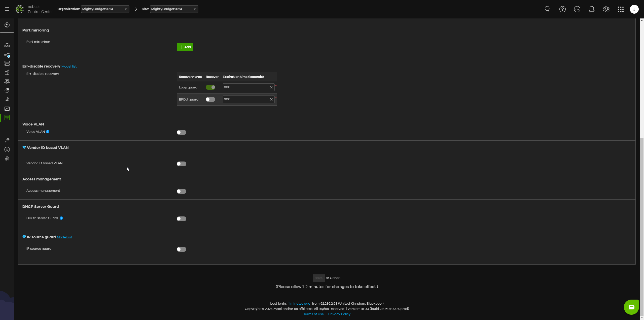Click the Voice VLAN info icon
644x320 pixels.
click(x=48, y=132)
